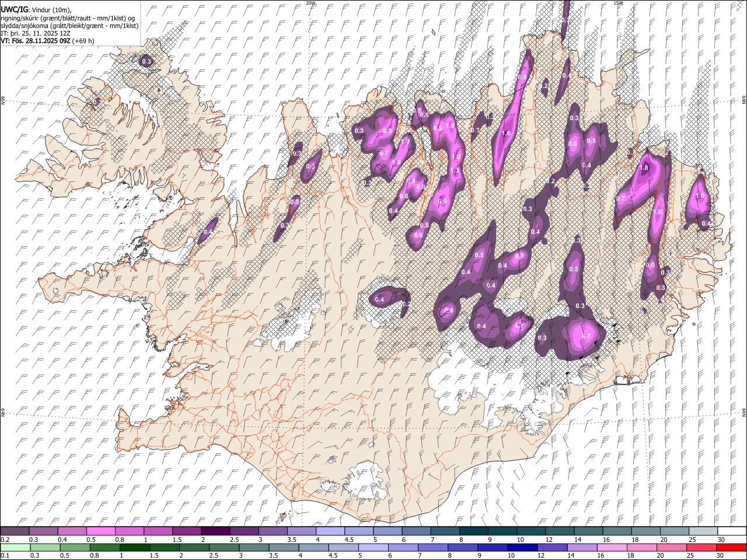Click the '20W' longitude label

[x=310, y=3]
